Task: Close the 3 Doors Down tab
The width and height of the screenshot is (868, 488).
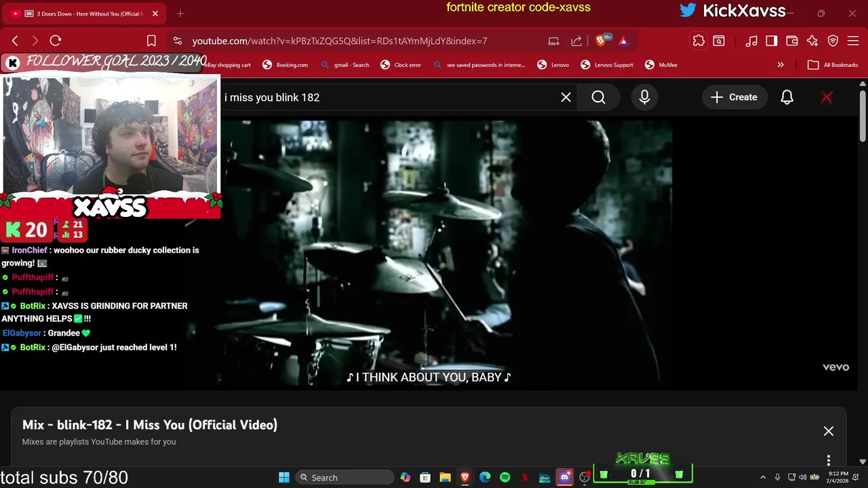Action: pos(155,14)
